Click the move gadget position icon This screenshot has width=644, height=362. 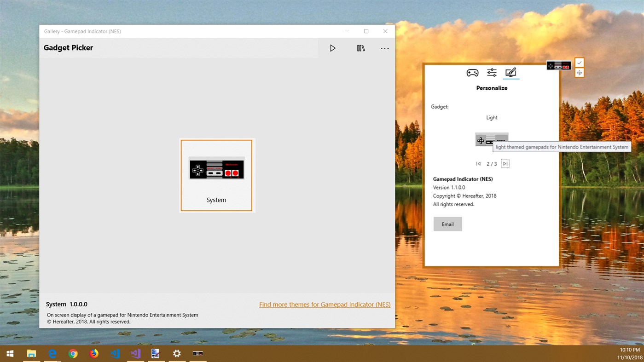[x=579, y=73]
